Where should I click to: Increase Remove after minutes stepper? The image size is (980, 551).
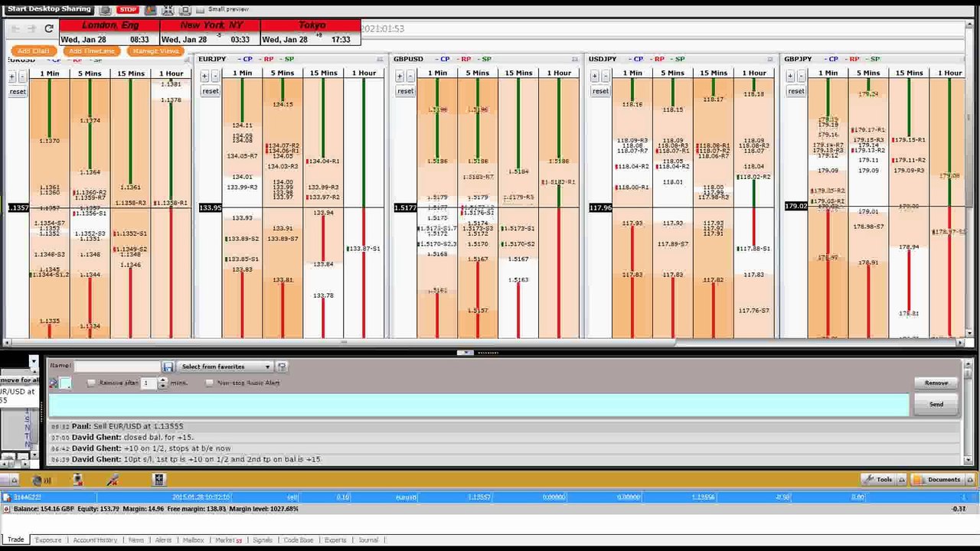coord(162,380)
